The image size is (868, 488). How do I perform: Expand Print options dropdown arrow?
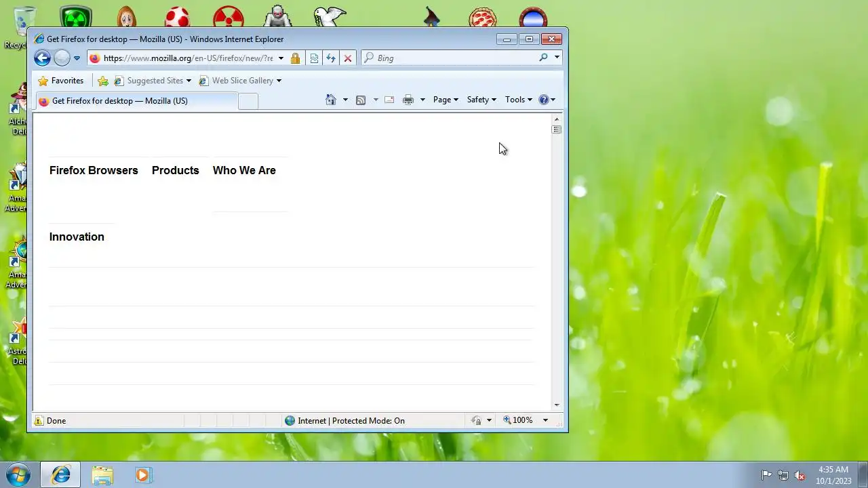(422, 100)
